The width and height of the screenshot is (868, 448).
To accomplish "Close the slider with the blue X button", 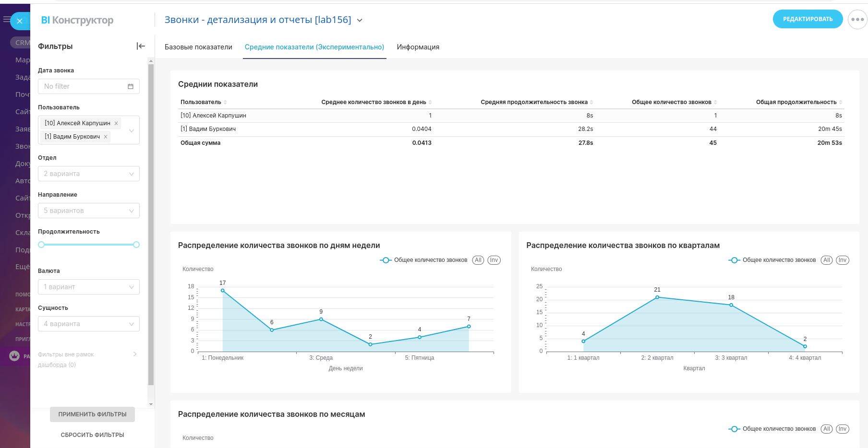I will [x=20, y=21].
